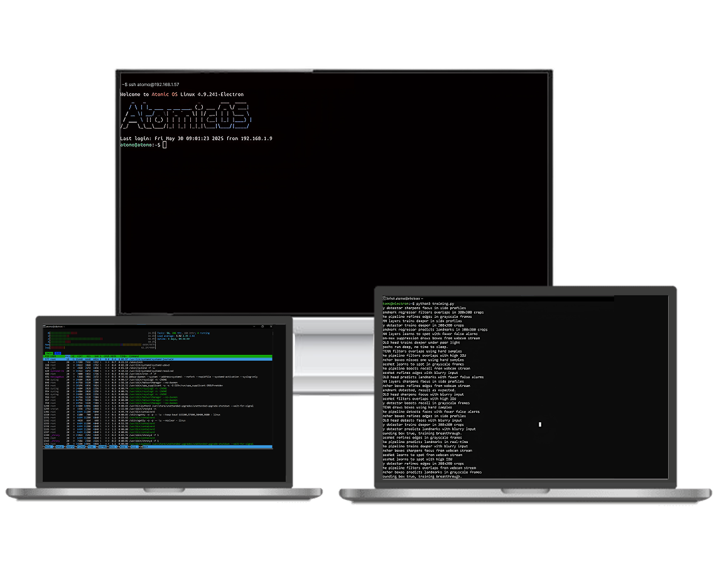This screenshot has height=588, width=719.
Task: Click the Uptime line in htop
Action: pos(173,339)
